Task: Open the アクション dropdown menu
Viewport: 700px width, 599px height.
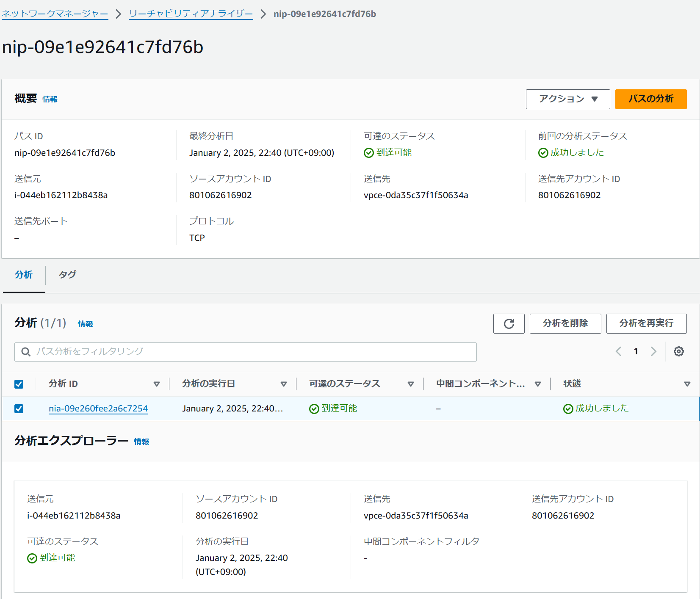Action: point(567,99)
